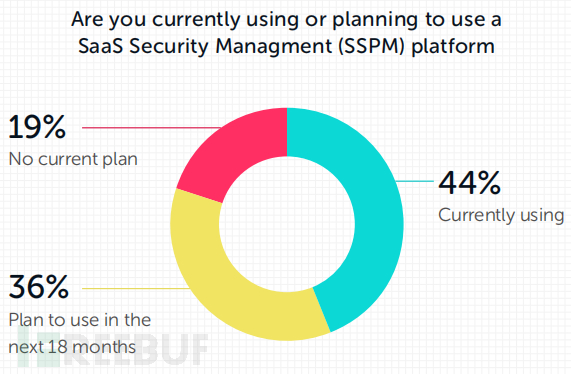Click the word planning in the title
Viewport: 571px width, 374px height.
(375, 20)
